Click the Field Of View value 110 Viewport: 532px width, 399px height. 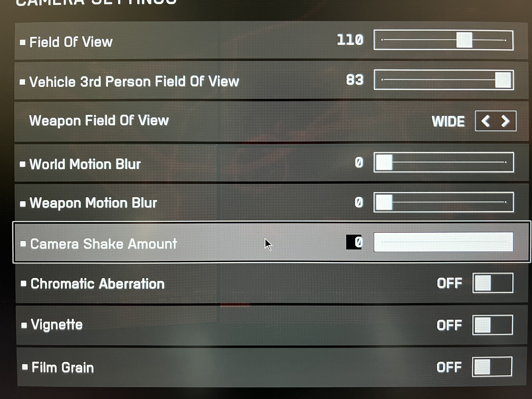coord(350,40)
